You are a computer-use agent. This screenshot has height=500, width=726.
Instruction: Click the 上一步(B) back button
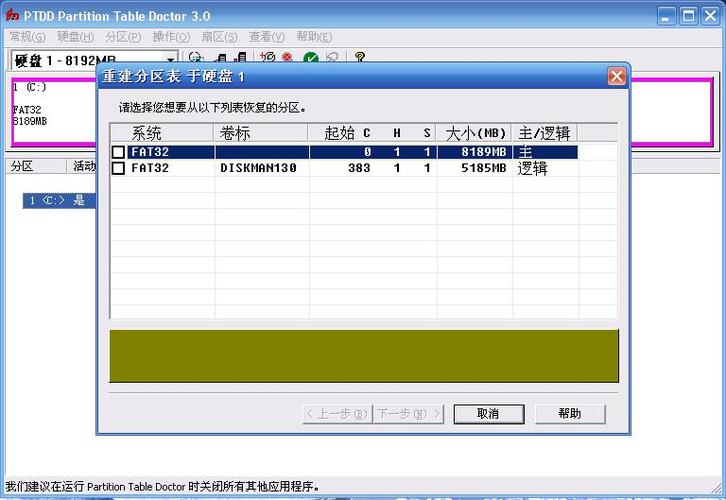pos(337,414)
